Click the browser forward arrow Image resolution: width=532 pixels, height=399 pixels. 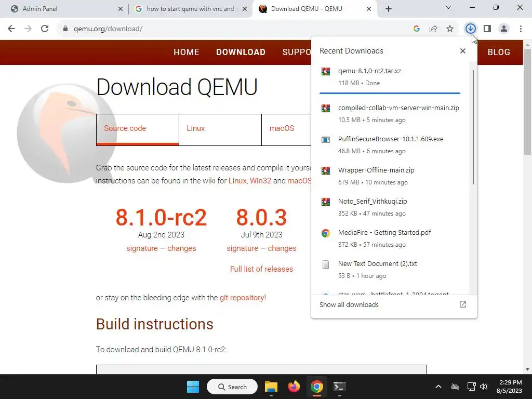tap(28, 29)
